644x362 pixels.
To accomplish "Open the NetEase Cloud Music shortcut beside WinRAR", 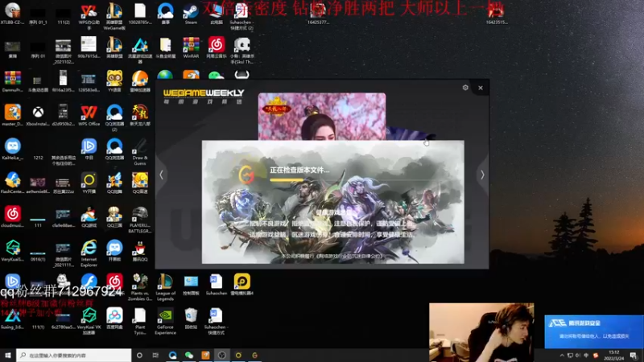I will 217,47.
